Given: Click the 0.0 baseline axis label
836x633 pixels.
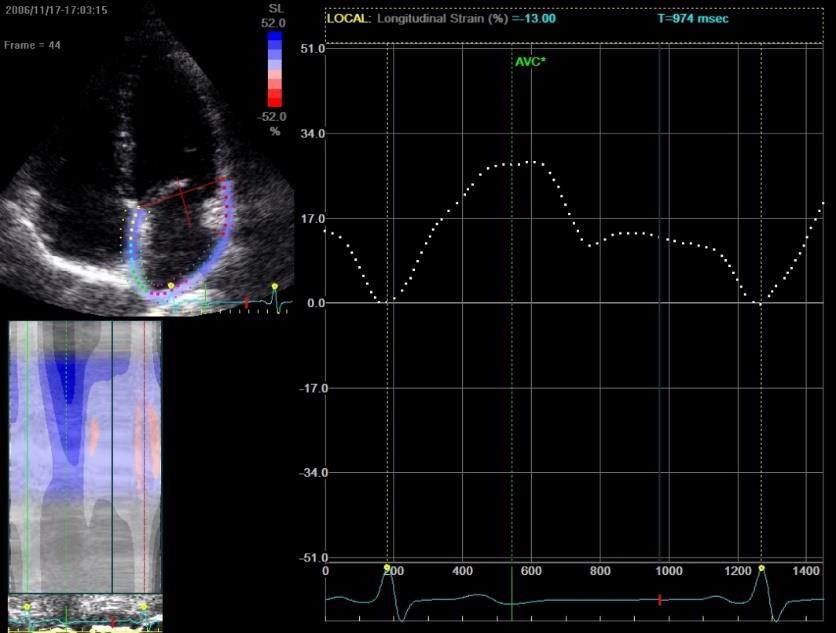Looking at the screenshot, I should pyautogui.click(x=316, y=303).
